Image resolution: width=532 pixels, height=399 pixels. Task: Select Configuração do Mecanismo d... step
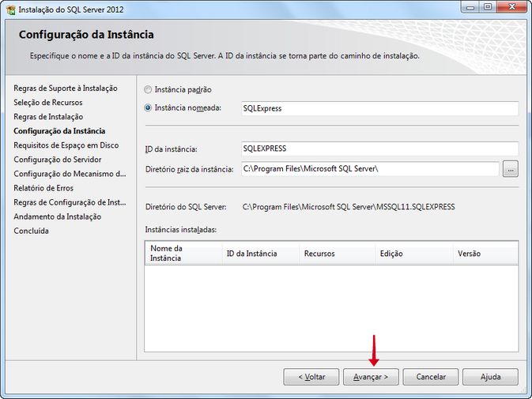pos(70,174)
